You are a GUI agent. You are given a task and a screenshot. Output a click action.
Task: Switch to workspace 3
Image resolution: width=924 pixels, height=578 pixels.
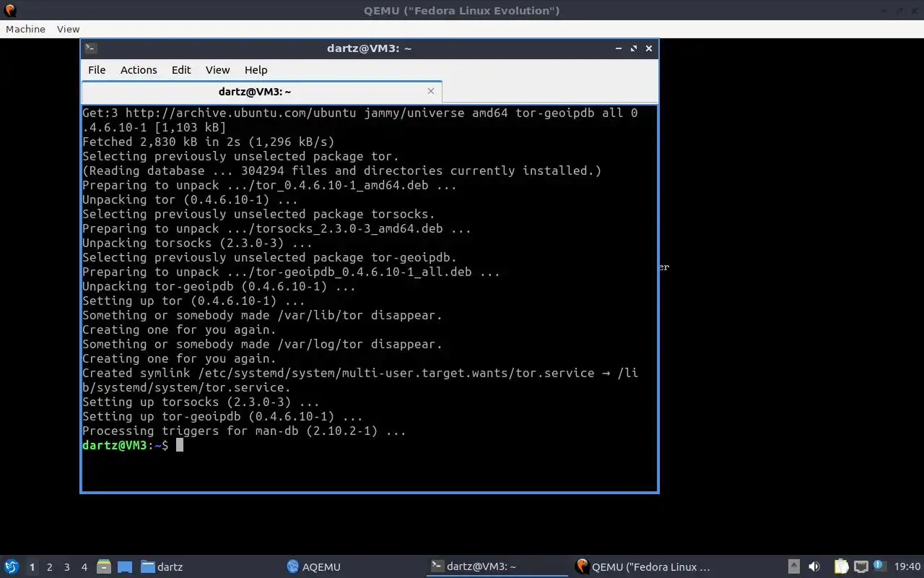coord(66,567)
